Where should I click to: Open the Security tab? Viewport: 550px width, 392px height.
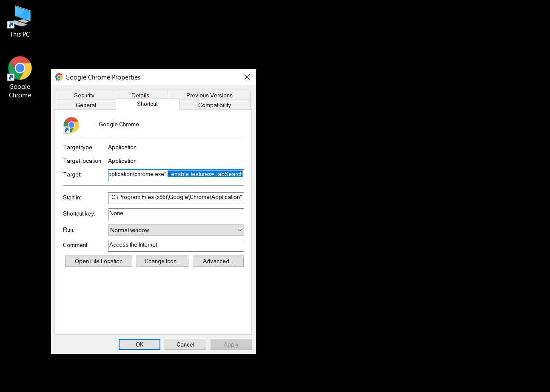coord(84,95)
